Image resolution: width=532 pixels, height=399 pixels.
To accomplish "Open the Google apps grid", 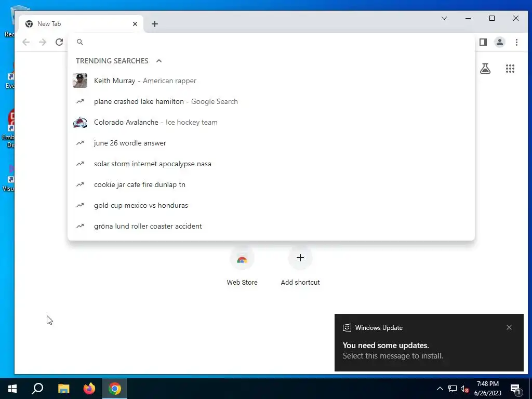I will [510, 69].
